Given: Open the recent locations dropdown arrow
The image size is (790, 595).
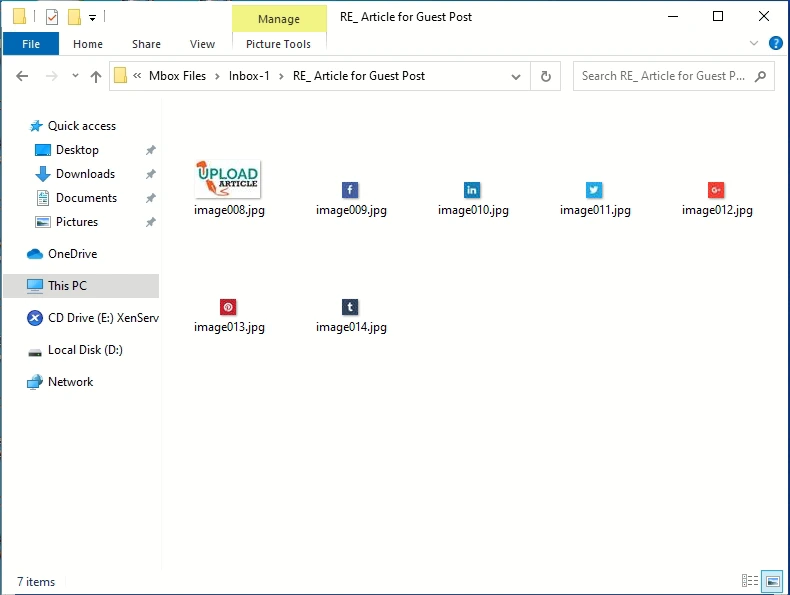Looking at the screenshot, I should point(75,76).
